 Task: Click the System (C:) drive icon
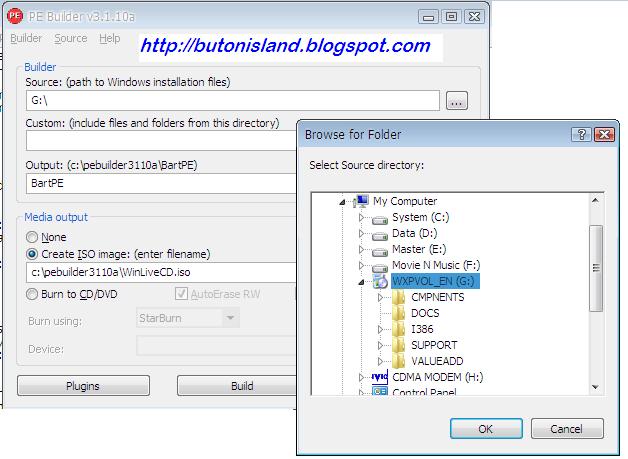tap(380, 219)
